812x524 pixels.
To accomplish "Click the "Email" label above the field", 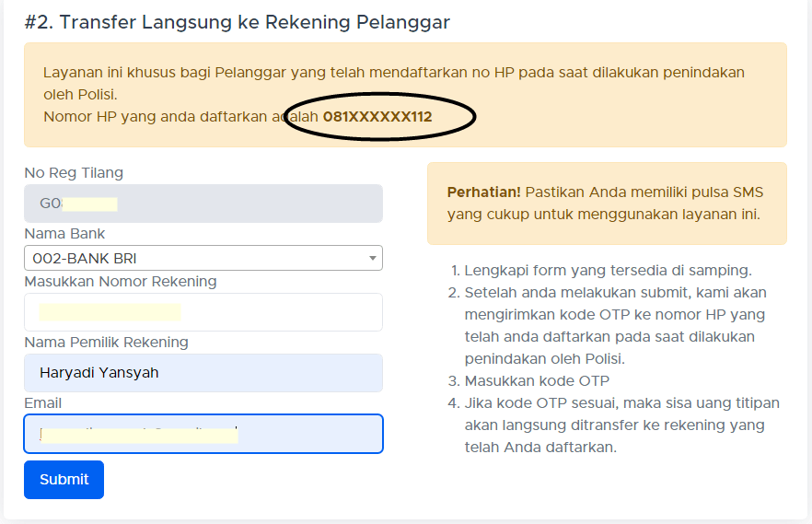I will coord(43,402).
